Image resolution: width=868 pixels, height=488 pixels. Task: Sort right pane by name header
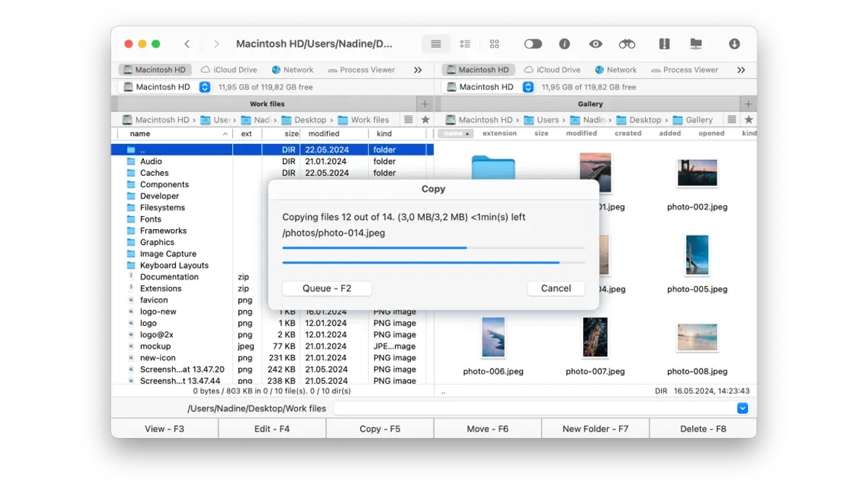coord(456,134)
